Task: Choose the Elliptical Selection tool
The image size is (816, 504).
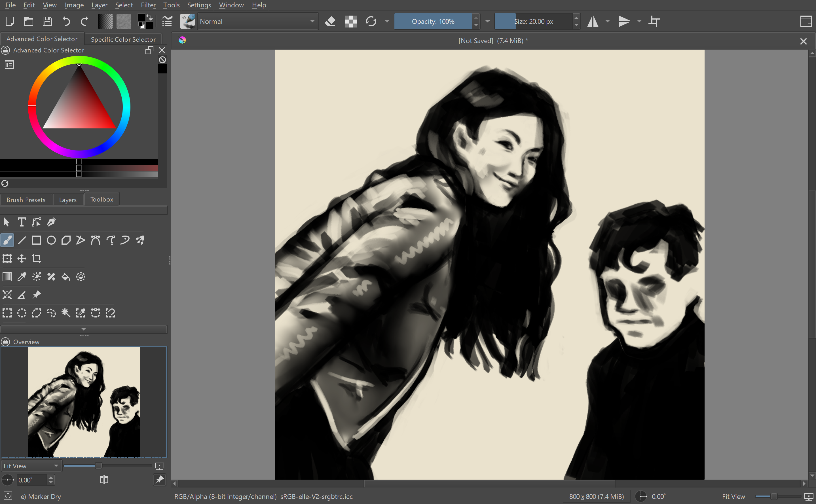Action: coord(22,313)
